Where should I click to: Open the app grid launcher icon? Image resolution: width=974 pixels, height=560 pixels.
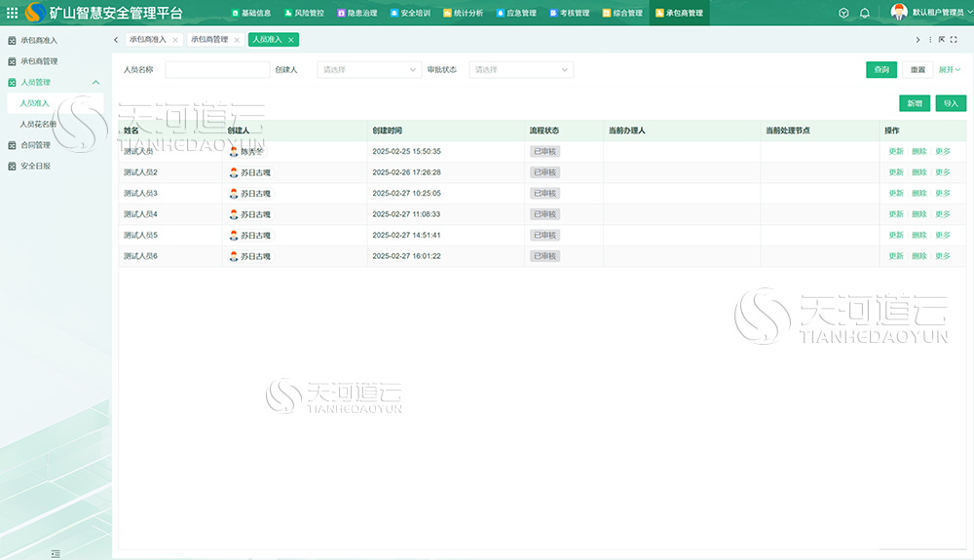click(x=12, y=13)
